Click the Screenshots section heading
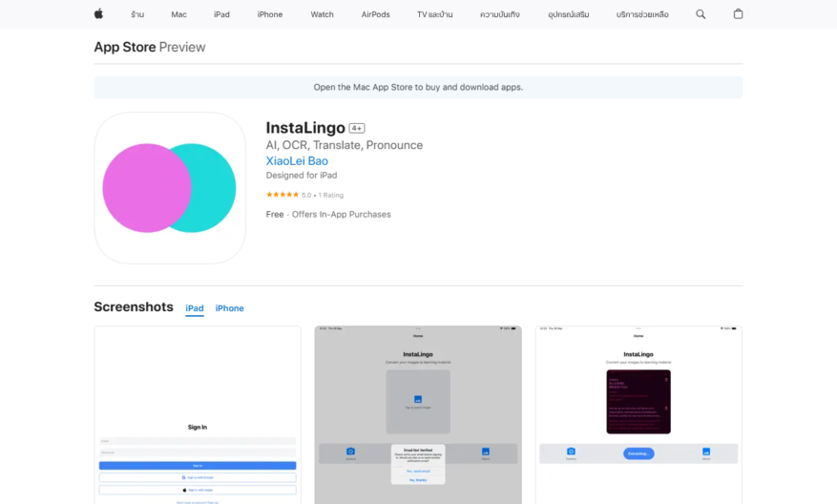Image resolution: width=837 pixels, height=504 pixels. pyautogui.click(x=134, y=307)
